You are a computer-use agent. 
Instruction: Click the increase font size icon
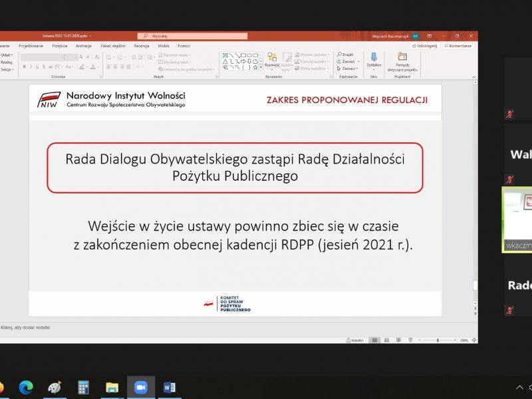tap(81, 57)
